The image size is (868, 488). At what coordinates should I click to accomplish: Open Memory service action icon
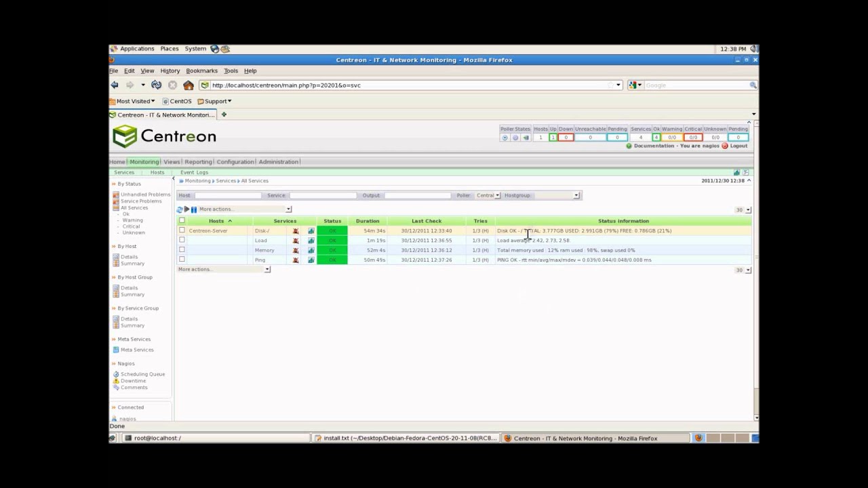point(296,250)
